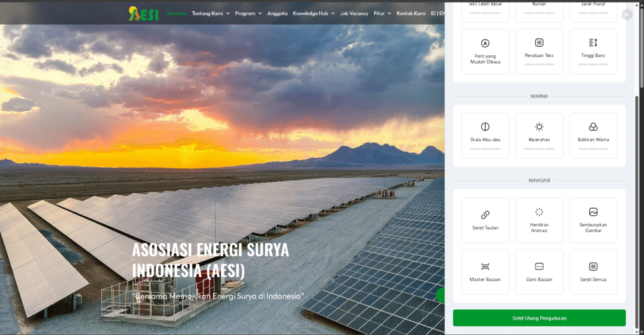Viewport: 644px width, 335px height.
Task: Go to the Beranda menu item
Action: 177,14
